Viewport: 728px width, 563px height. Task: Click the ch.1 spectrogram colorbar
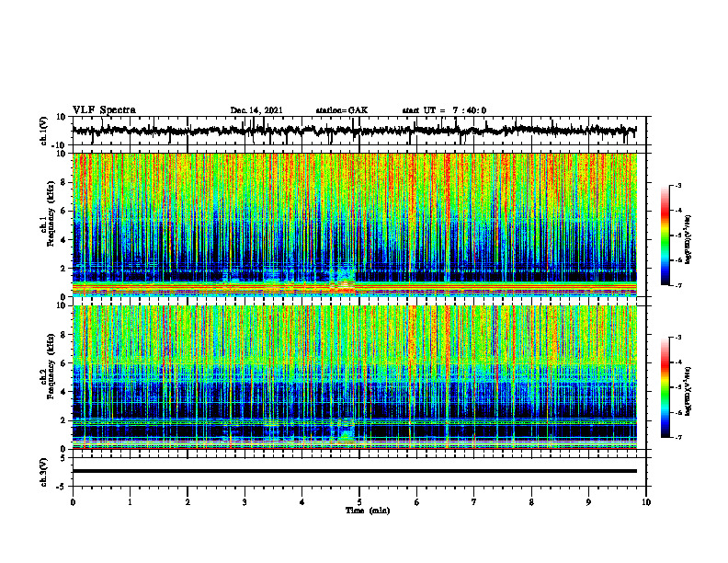click(665, 236)
